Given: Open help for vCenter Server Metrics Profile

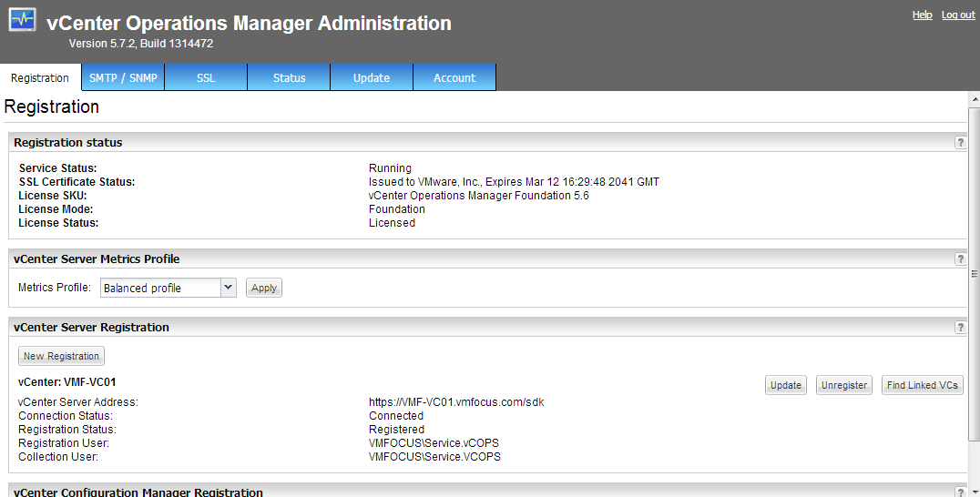Looking at the screenshot, I should pos(960,259).
